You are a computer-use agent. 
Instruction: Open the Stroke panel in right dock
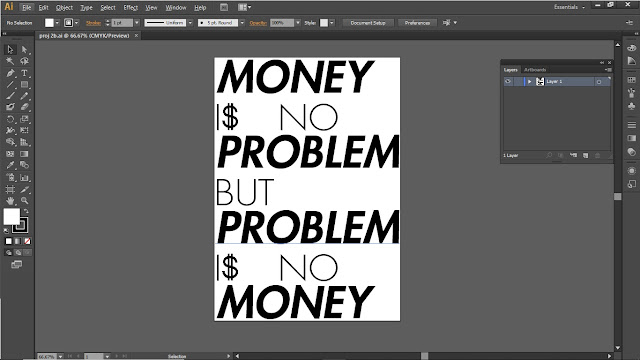click(631, 125)
